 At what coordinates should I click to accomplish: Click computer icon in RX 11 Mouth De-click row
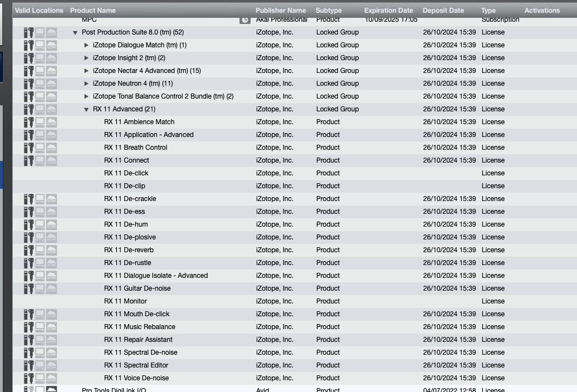point(40,315)
